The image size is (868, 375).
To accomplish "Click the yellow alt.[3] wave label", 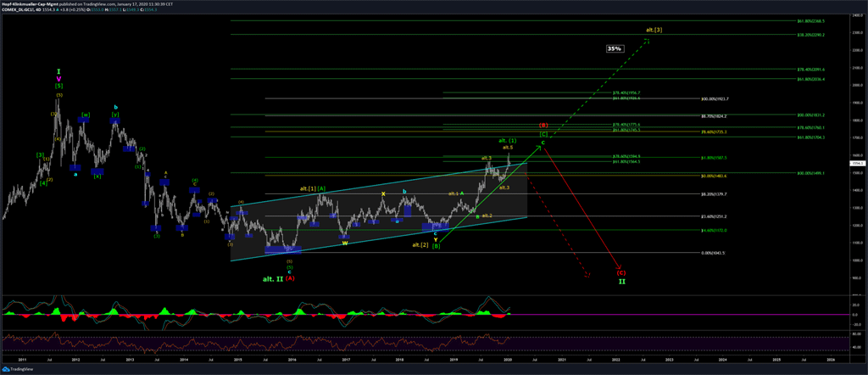I will tap(654, 31).
